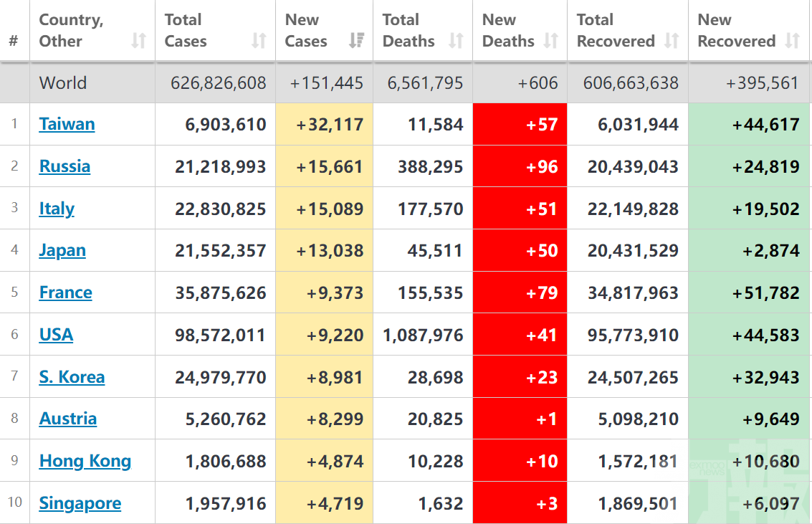The width and height of the screenshot is (812, 524).
Task: Open the S. Korea country link
Action: tap(72, 377)
